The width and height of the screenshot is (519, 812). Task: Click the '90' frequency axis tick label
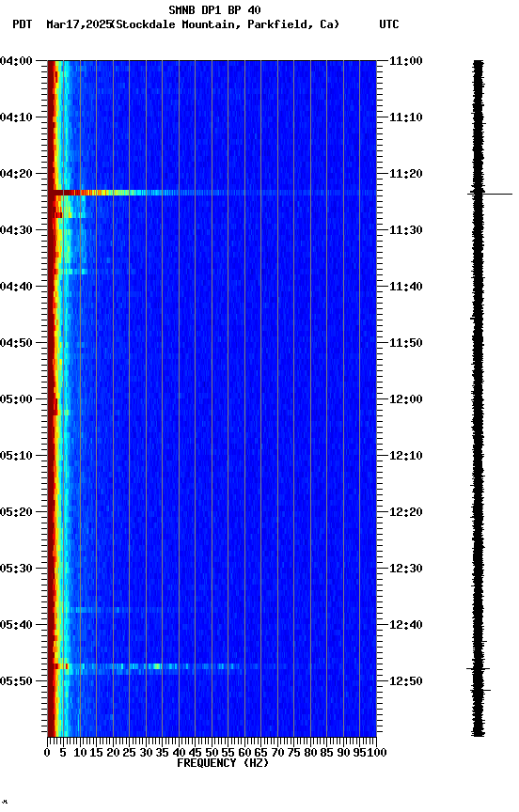[343, 754]
